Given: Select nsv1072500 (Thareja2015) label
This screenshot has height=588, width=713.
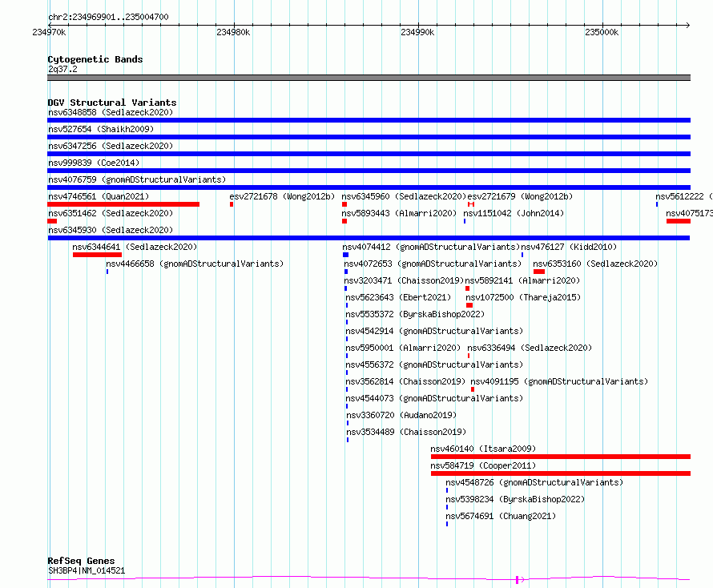Looking at the screenshot, I should point(523,297).
